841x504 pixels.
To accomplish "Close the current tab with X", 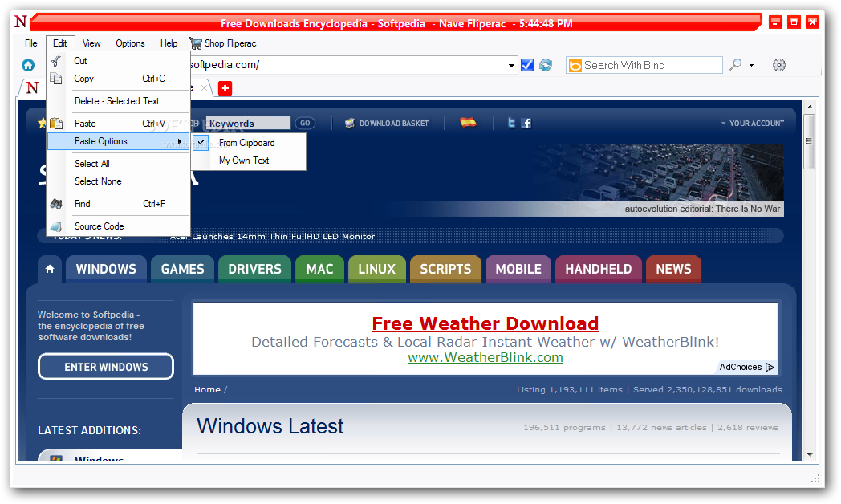I will pos(204,88).
